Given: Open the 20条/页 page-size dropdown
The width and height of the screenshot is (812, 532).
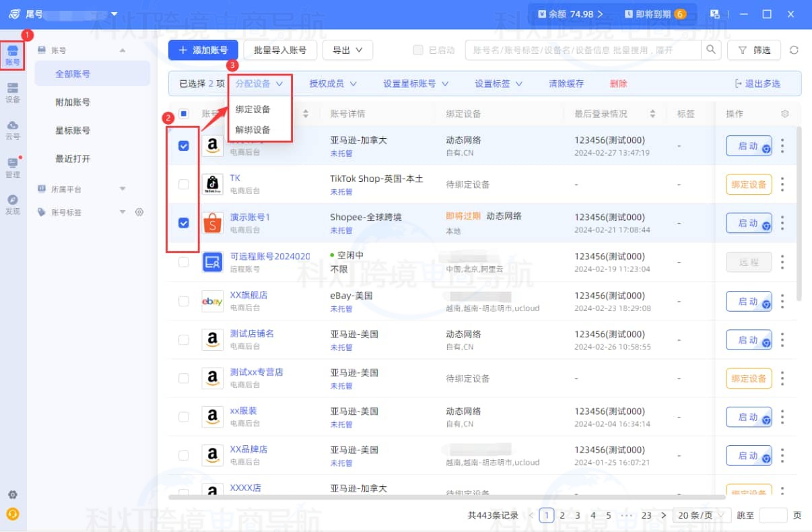Looking at the screenshot, I should coord(702,514).
